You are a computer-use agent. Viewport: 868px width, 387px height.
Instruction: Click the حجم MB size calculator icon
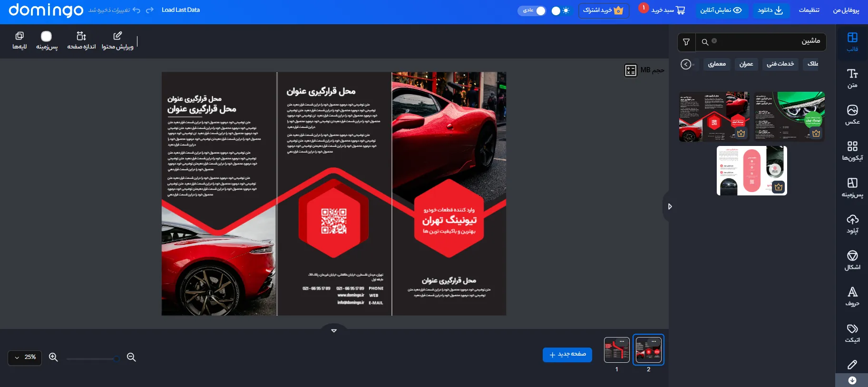tap(631, 70)
